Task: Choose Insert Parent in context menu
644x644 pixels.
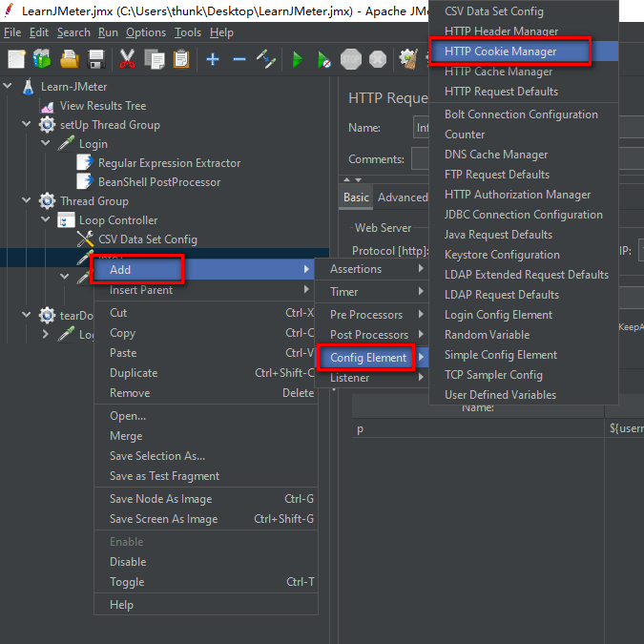Action: click(x=204, y=290)
